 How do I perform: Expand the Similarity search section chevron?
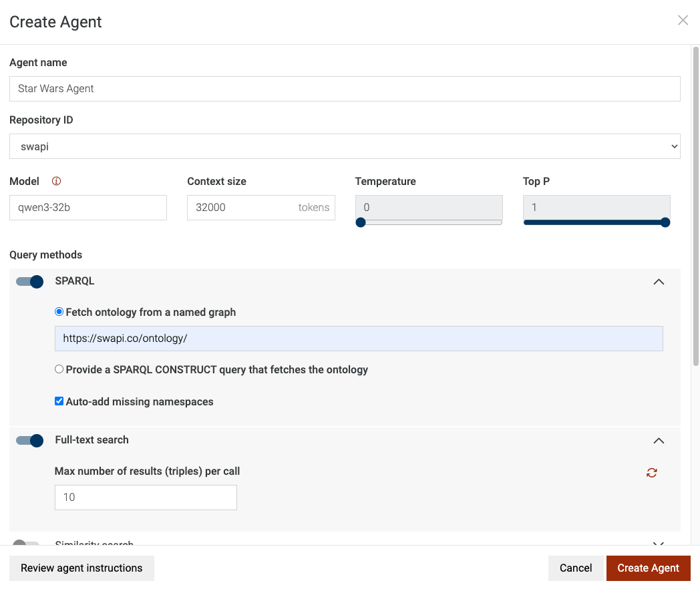click(x=659, y=543)
